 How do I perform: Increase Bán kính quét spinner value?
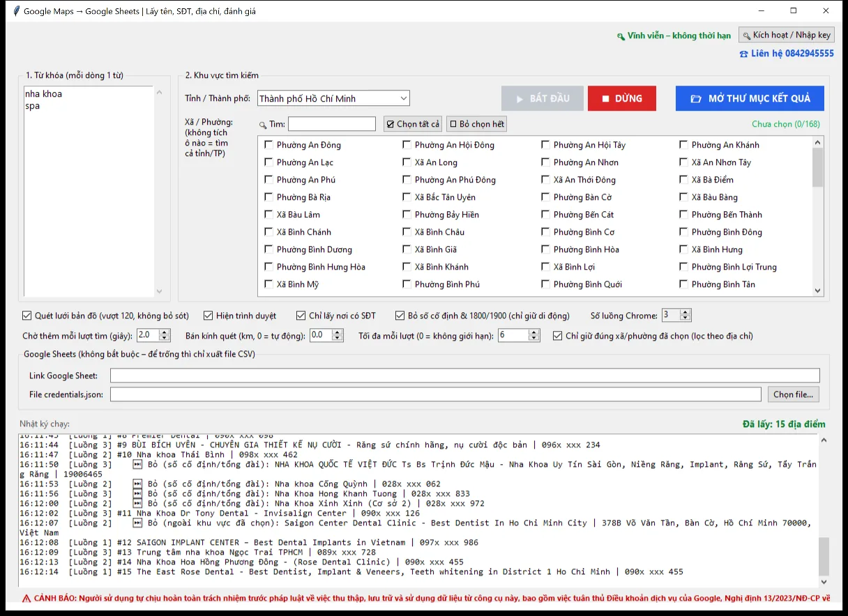(338, 332)
